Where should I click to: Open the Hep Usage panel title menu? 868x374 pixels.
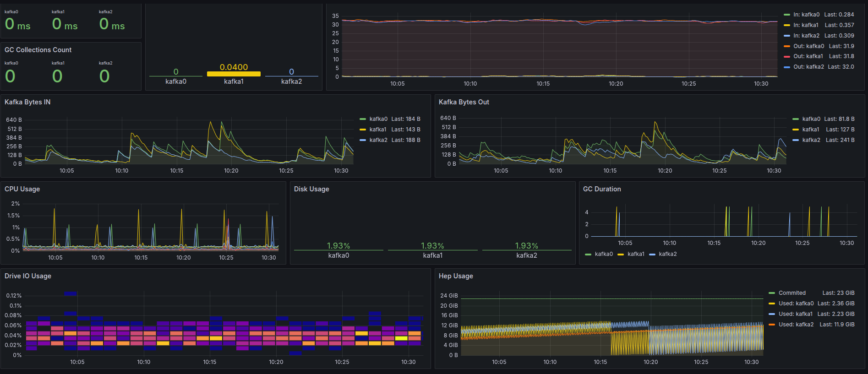click(x=456, y=276)
